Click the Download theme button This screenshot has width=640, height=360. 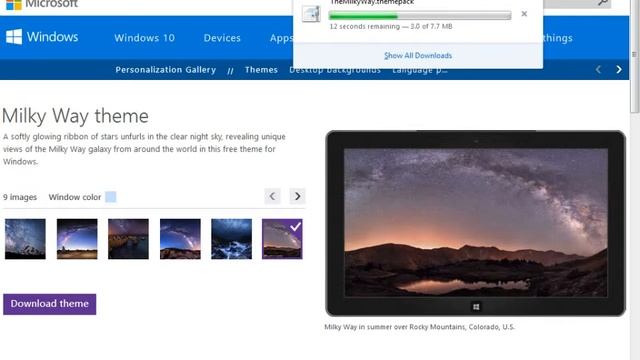(x=49, y=304)
